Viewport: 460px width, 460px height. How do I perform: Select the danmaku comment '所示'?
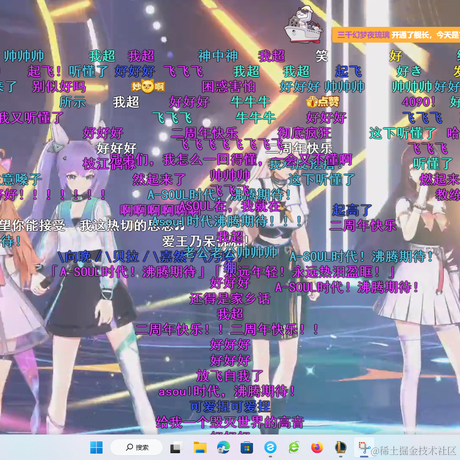pyautogui.click(x=73, y=102)
